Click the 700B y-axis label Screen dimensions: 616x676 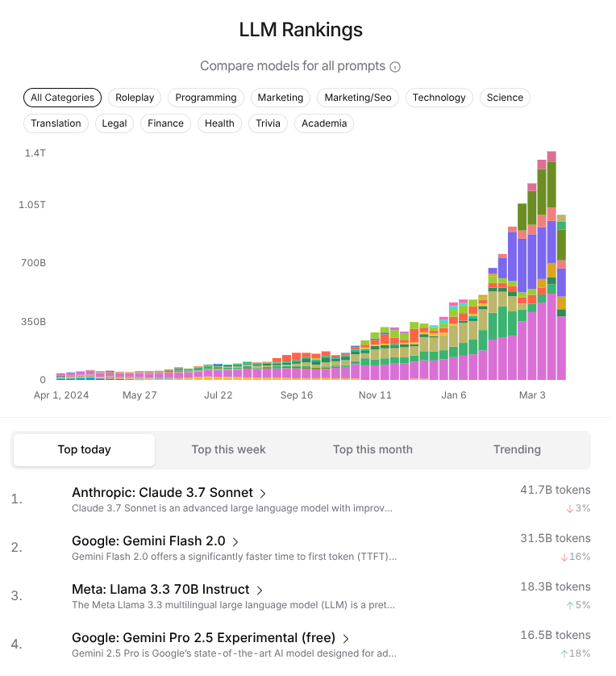pos(33,262)
